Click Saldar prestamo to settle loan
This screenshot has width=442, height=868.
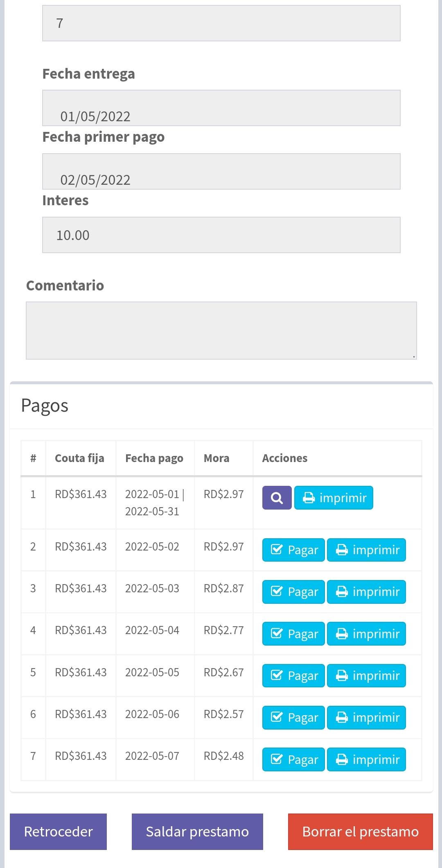click(197, 832)
